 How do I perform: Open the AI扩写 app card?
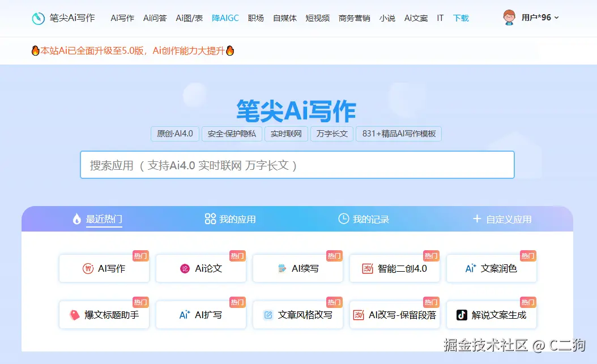(x=201, y=315)
